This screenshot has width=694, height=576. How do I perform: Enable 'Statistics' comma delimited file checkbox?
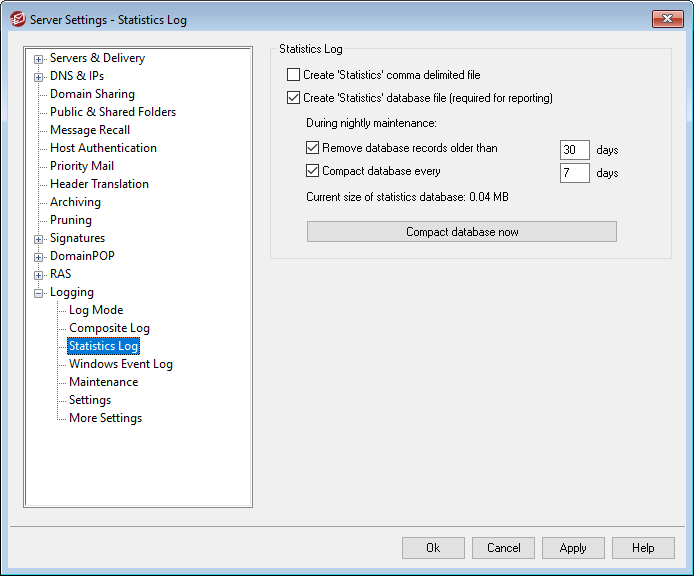pyautogui.click(x=293, y=75)
